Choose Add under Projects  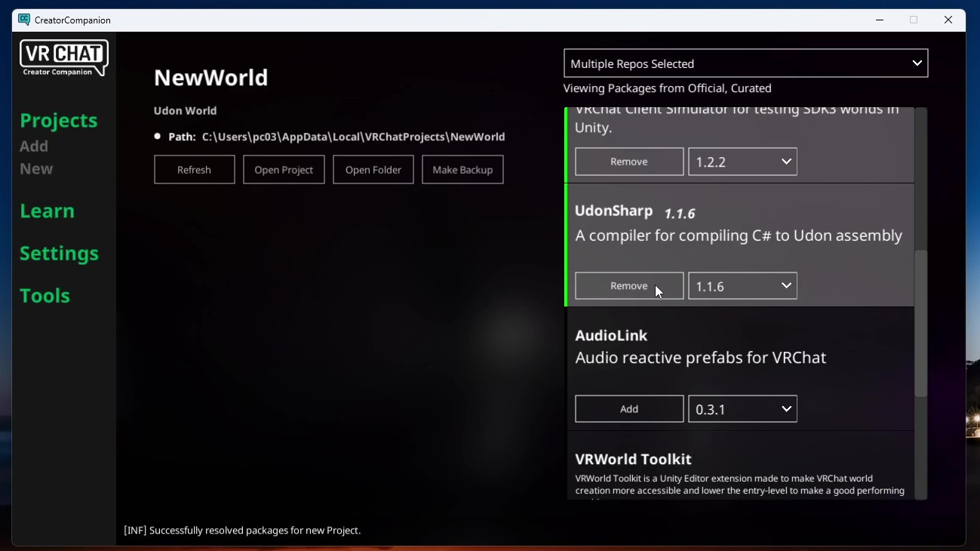point(34,146)
